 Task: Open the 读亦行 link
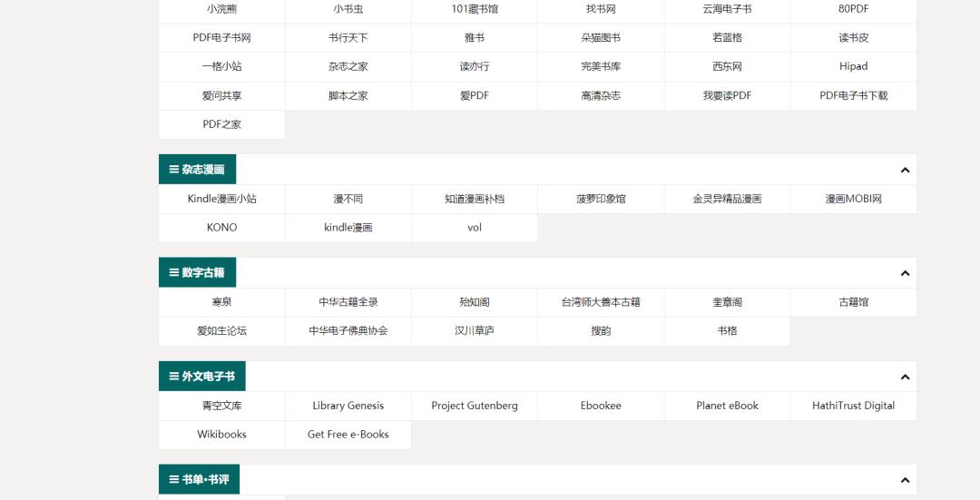[475, 66]
